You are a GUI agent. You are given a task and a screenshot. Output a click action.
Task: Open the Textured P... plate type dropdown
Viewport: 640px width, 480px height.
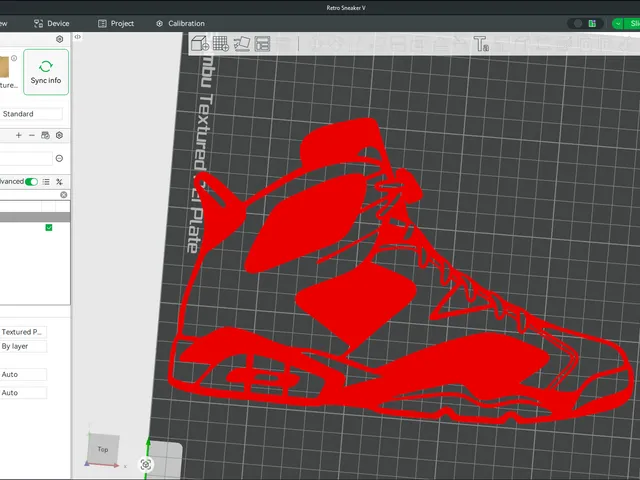coord(23,332)
